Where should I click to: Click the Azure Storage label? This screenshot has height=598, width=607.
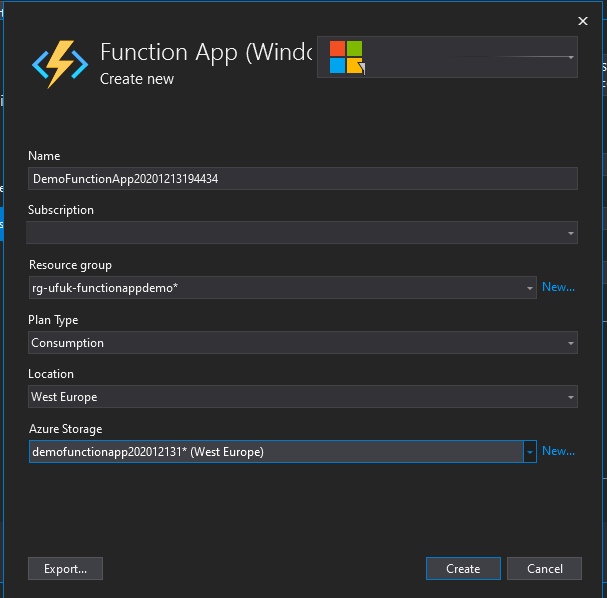[65, 429]
